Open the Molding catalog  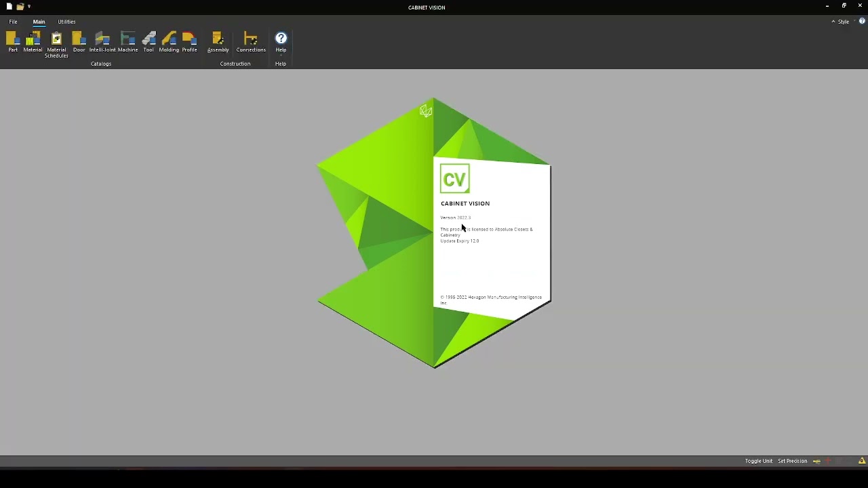169,42
